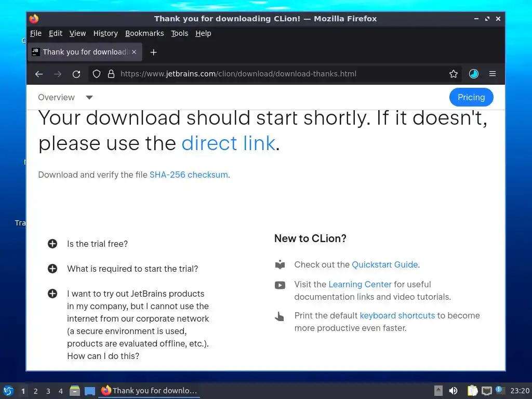Click the Pricing button

[x=471, y=97]
